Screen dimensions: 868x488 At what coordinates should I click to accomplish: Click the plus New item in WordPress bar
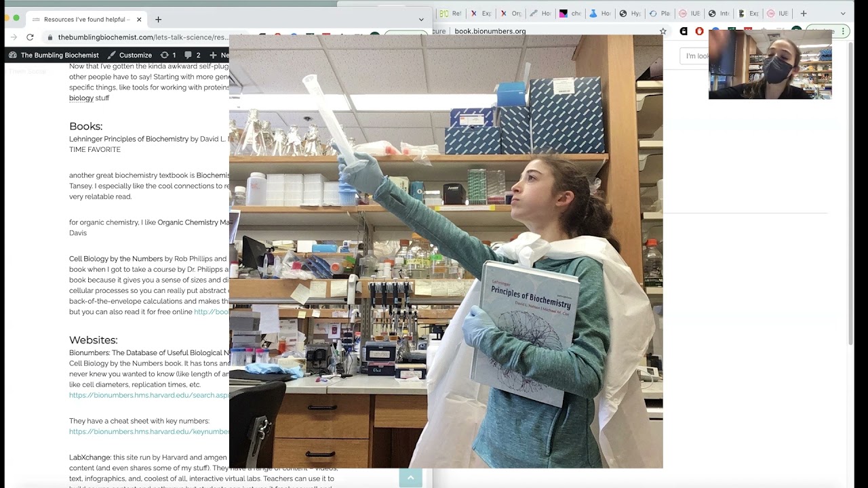click(220, 55)
